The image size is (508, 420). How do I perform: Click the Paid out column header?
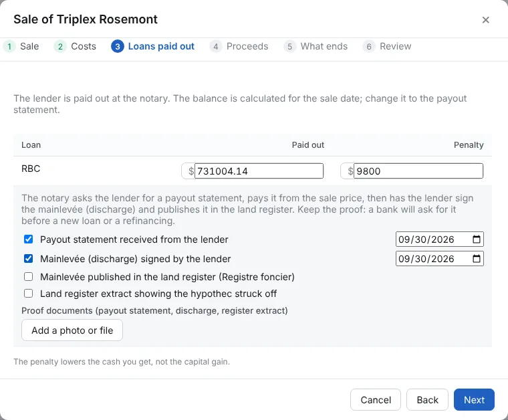coord(307,145)
